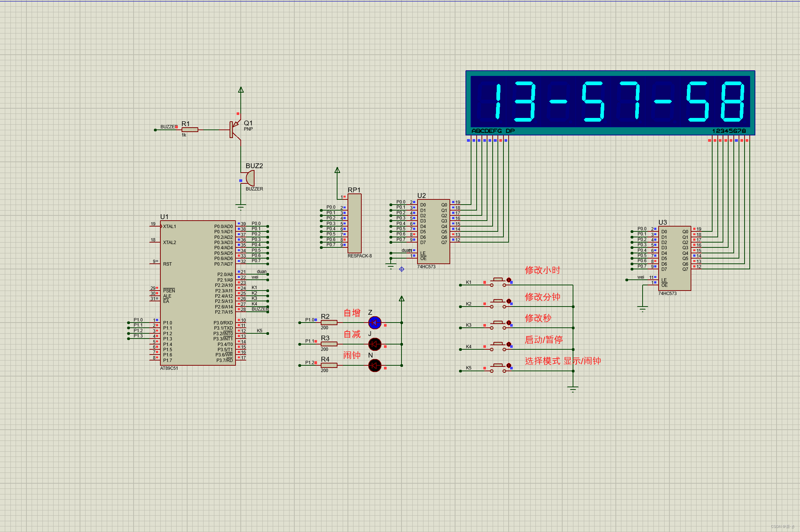Image resolution: width=800 pixels, height=532 pixels.
Task: Select the R1 1k resistor
Action: pos(190,129)
